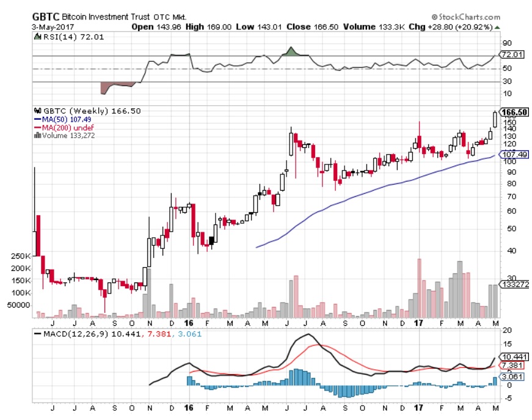Click the Bitcoin Investment Trust name

106,17
